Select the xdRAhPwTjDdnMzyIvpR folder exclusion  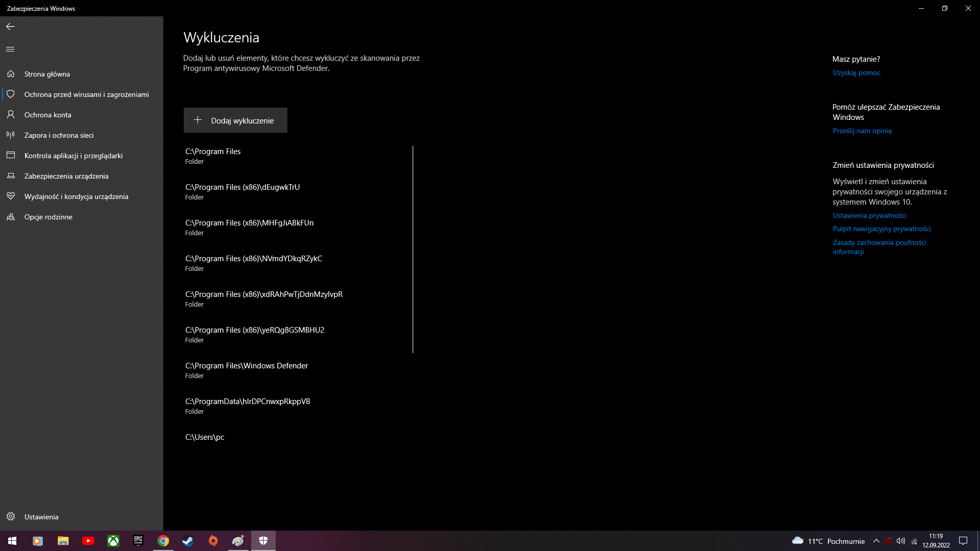pos(297,299)
